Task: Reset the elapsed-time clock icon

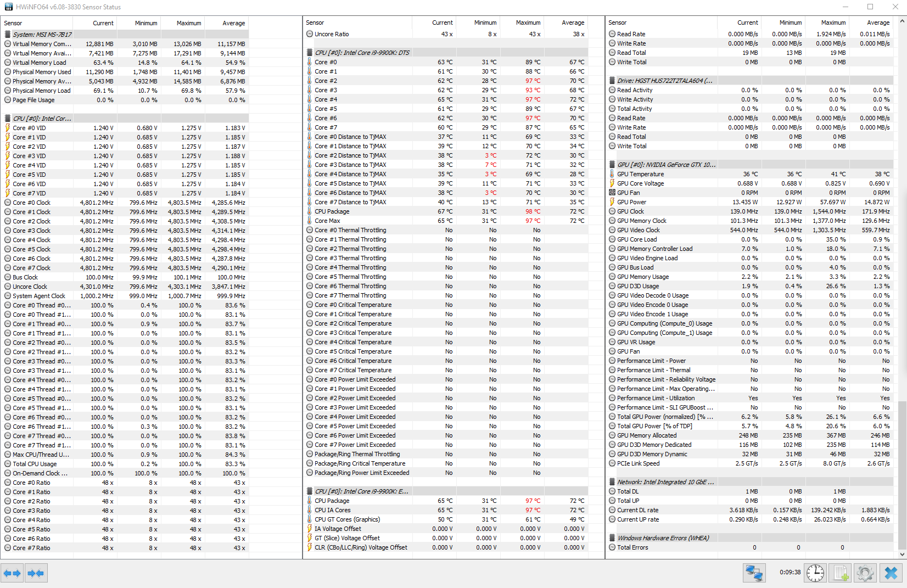Action: (815, 573)
